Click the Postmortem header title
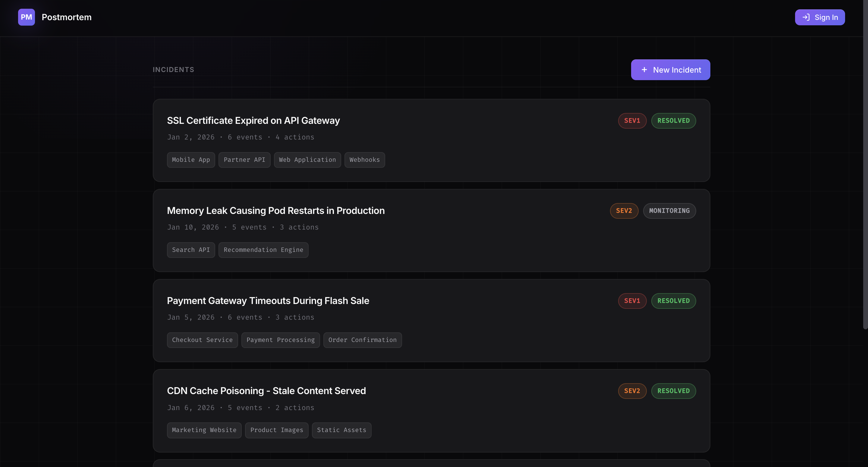Viewport: 868px width, 467px height. [x=66, y=17]
